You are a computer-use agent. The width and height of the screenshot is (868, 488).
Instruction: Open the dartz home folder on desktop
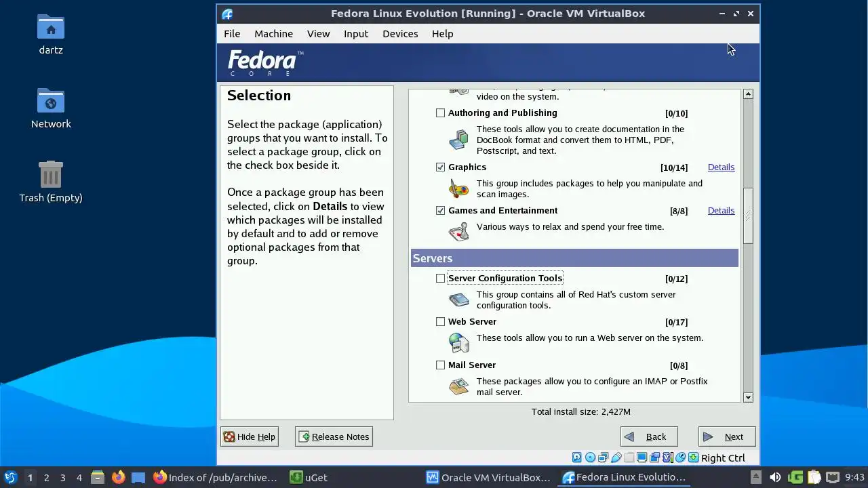[51, 34]
